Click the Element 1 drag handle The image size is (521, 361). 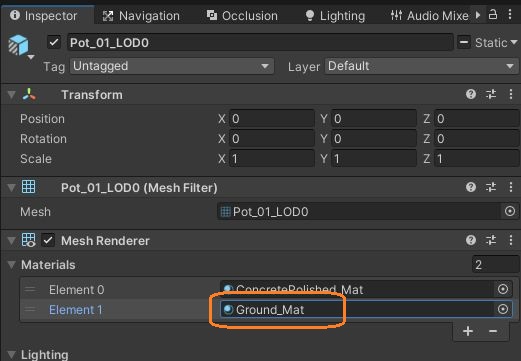click(x=30, y=309)
